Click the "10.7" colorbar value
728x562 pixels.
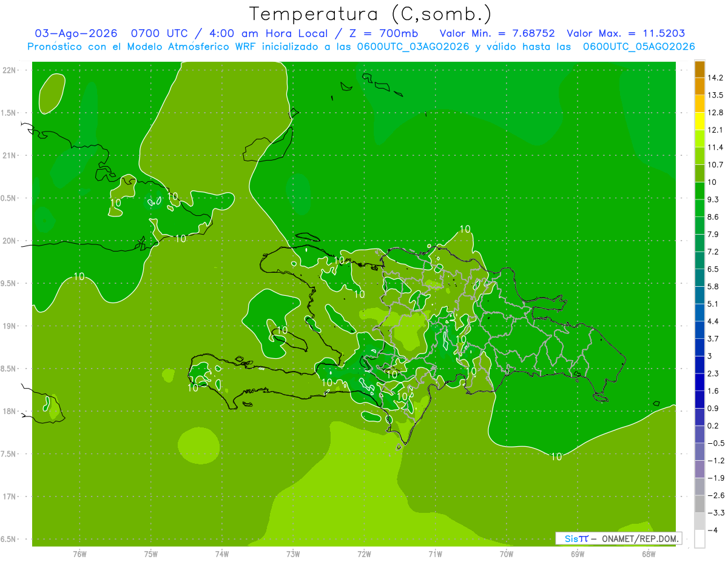pyautogui.click(x=715, y=165)
